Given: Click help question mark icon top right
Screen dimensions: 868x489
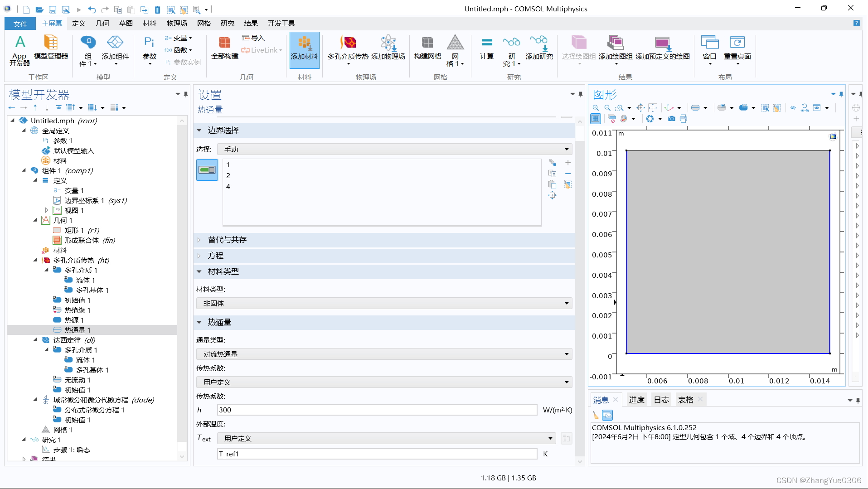Looking at the screenshot, I should [857, 23].
